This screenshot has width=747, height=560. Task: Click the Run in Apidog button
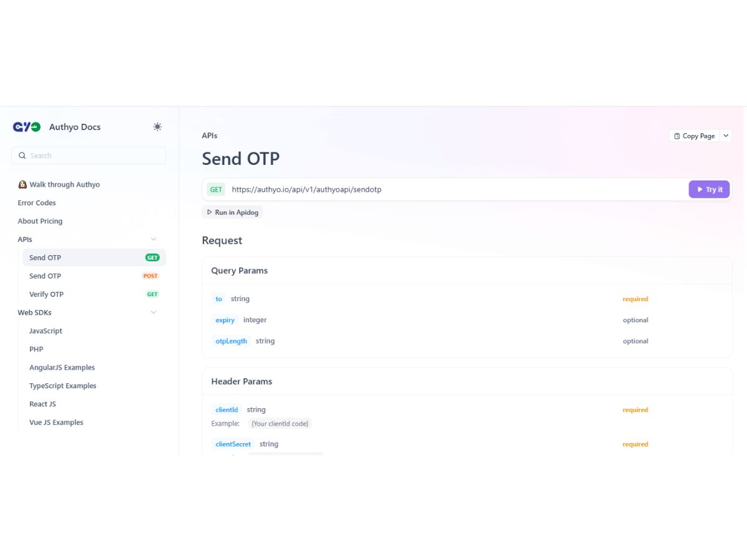(232, 212)
